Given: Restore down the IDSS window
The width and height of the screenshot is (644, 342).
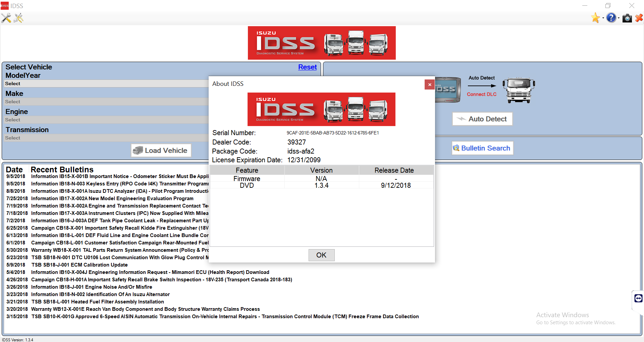Looking at the screenshot, I should click(x=608, y=5).
